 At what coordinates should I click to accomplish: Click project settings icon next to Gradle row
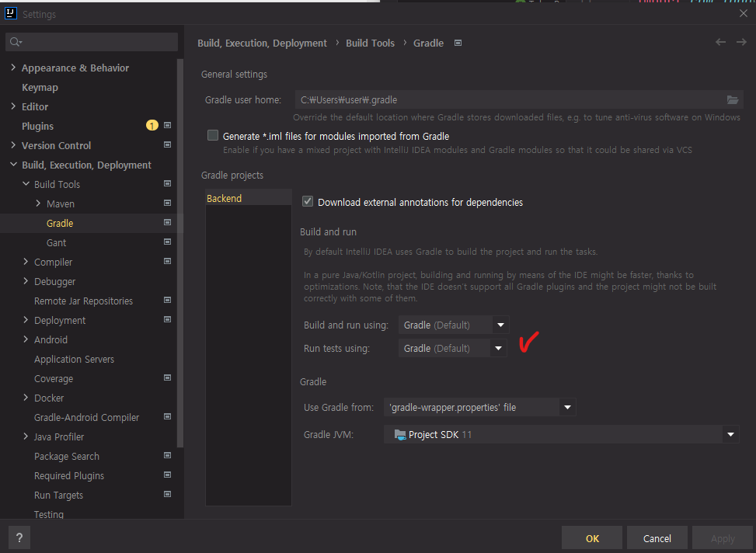click(x=167, y=222)
